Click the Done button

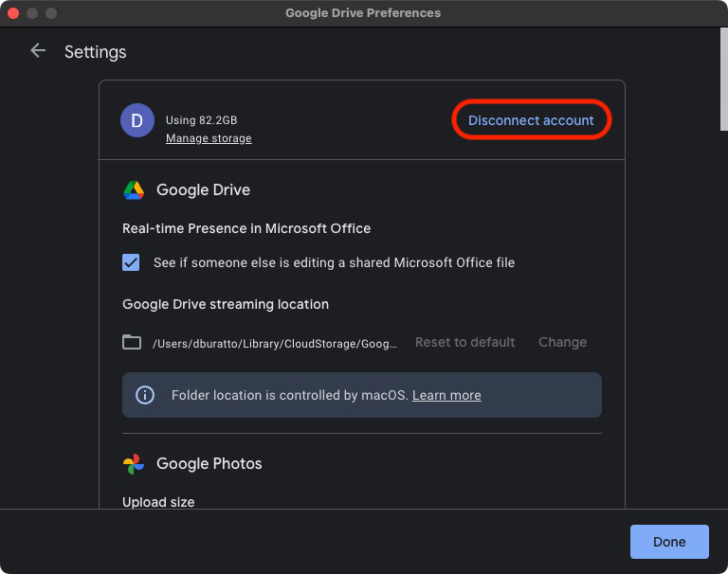tap(669, 542)
